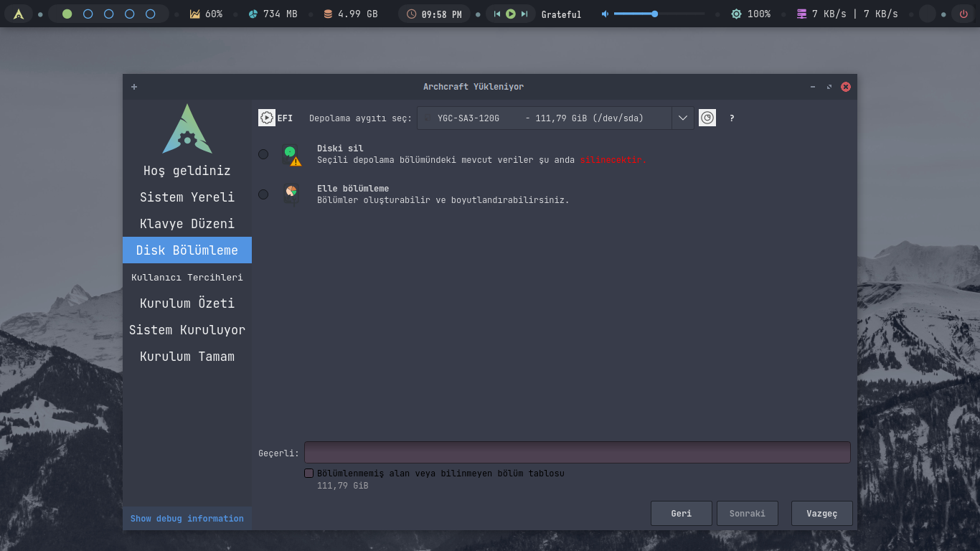Click the brightness gear icon at 100%

pos(736,14)
